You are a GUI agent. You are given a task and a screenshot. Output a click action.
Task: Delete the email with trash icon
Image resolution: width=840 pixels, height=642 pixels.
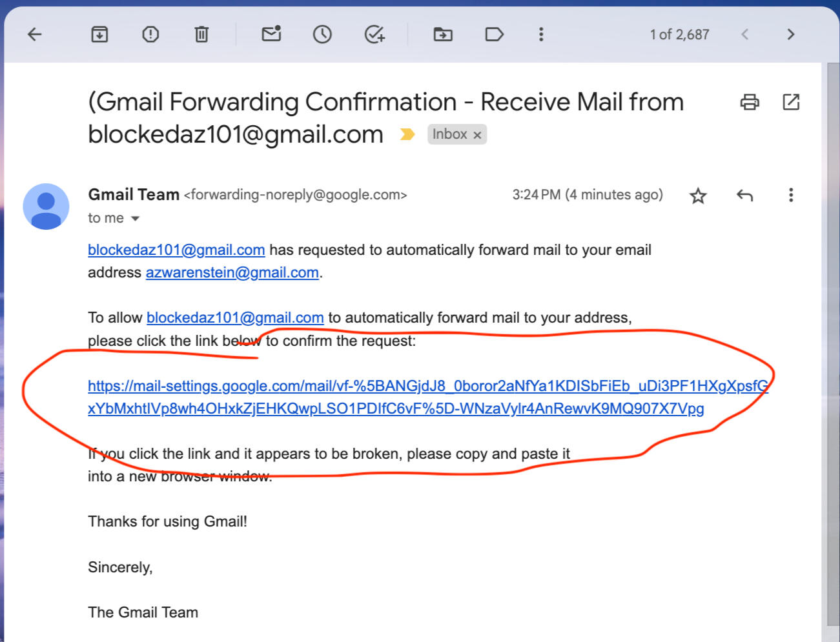[x=201, y=34]
